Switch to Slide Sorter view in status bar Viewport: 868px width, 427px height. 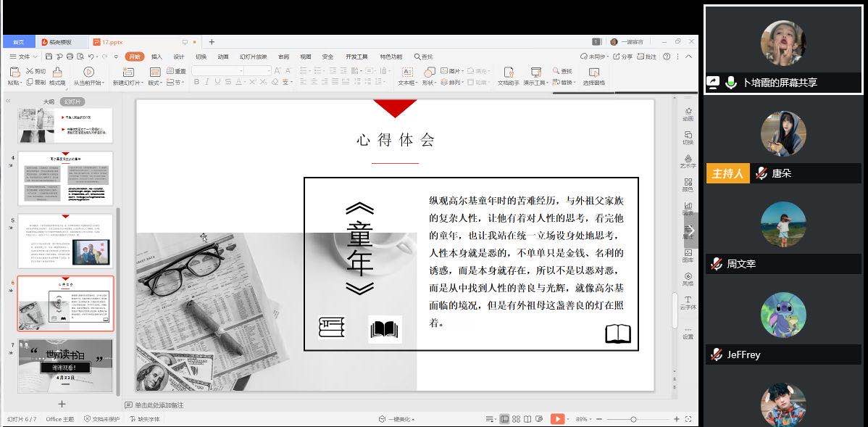point(516,419)
